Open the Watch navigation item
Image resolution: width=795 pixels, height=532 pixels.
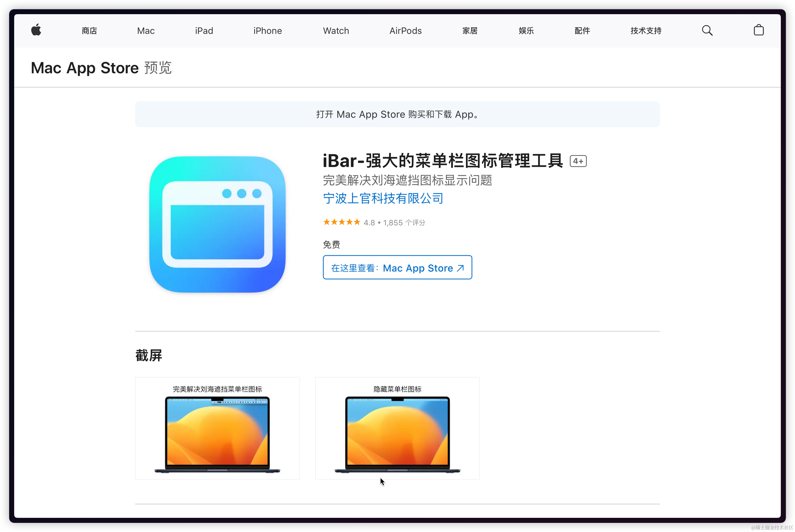[x=335, y=31]
